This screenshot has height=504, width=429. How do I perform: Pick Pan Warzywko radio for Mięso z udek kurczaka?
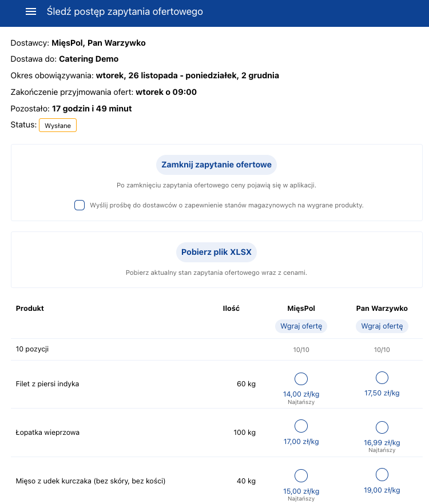(382, 474)
